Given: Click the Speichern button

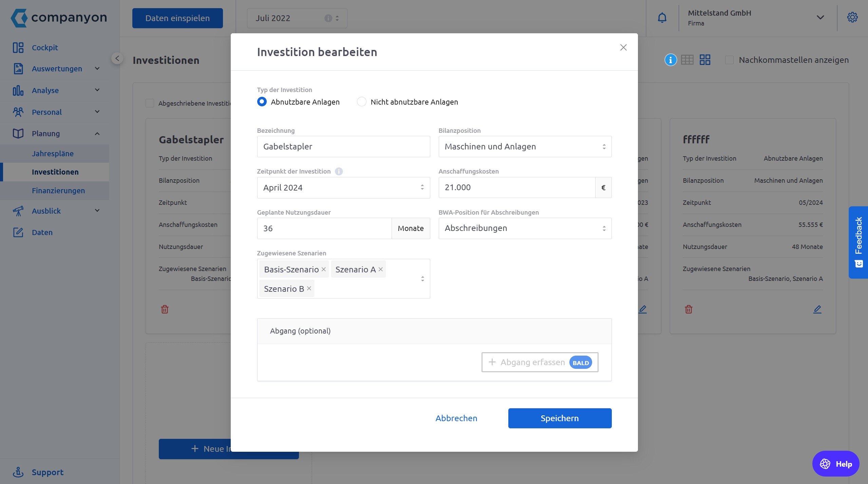Looking at the screenshot, I should 560,418.
